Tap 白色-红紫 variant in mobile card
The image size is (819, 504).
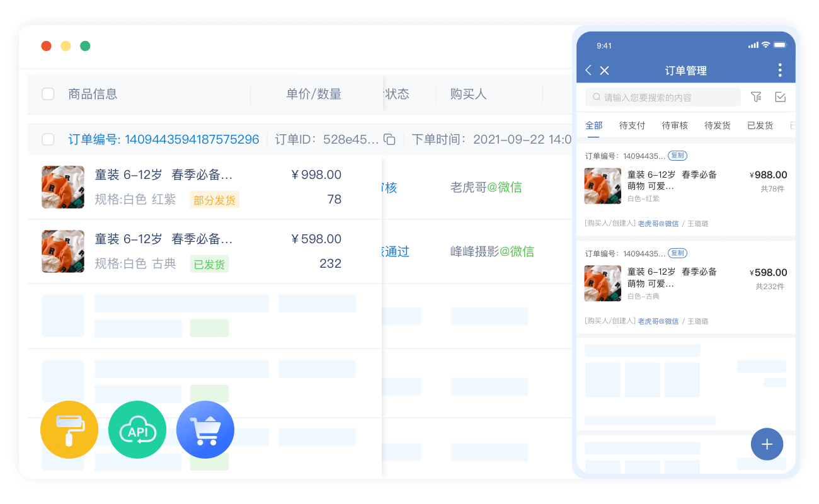click(x=643, y=198)
